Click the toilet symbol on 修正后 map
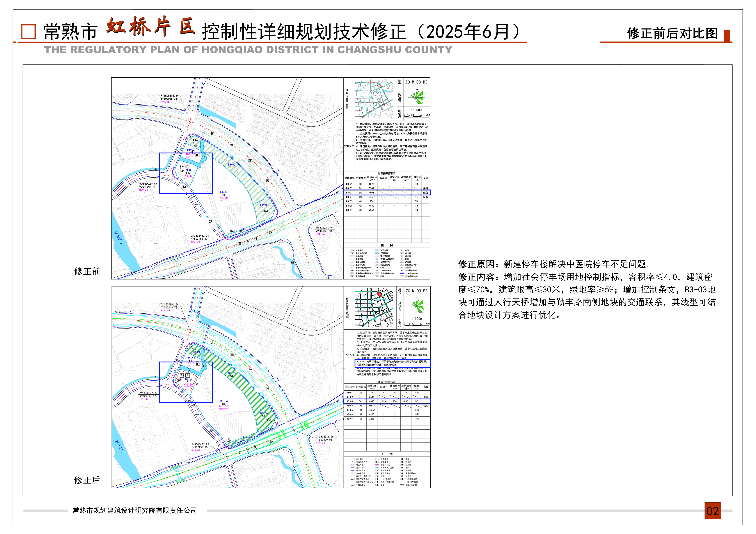Viewport: 756px width, 534px height. (x=182, y=375)
